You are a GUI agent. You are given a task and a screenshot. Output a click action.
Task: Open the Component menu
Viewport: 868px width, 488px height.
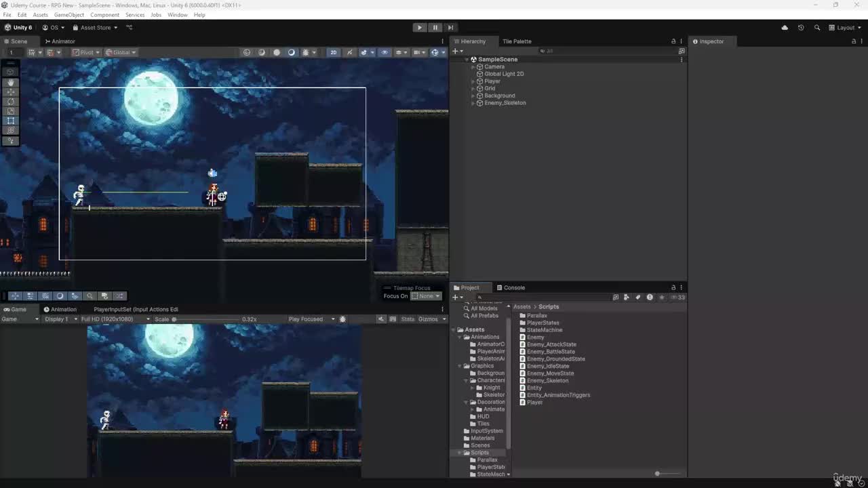tap(104, 15)
